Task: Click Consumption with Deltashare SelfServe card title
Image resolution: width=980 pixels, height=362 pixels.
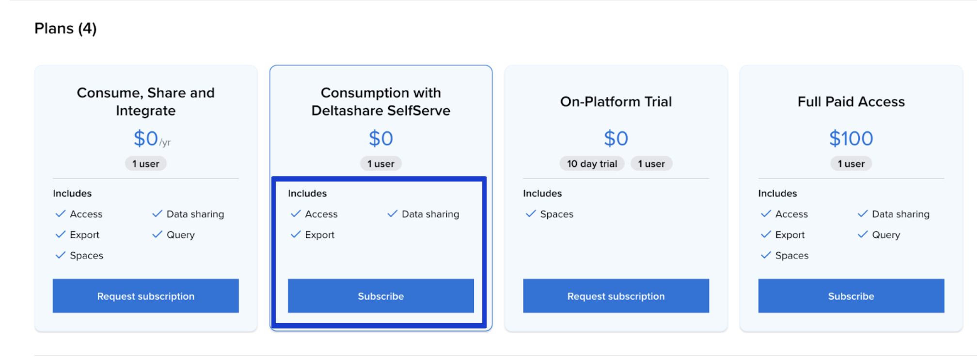Action: [380, 102]
